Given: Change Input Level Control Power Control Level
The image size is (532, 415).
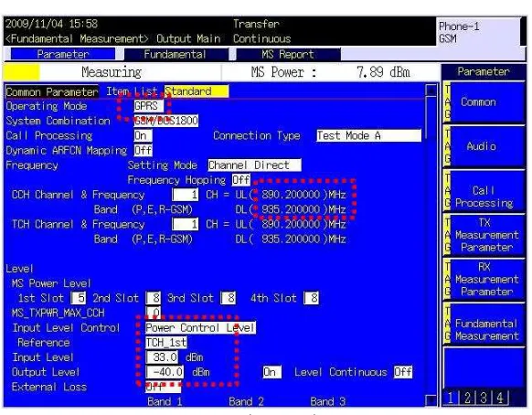Looking at the screenshot, I should click(200, 328).
